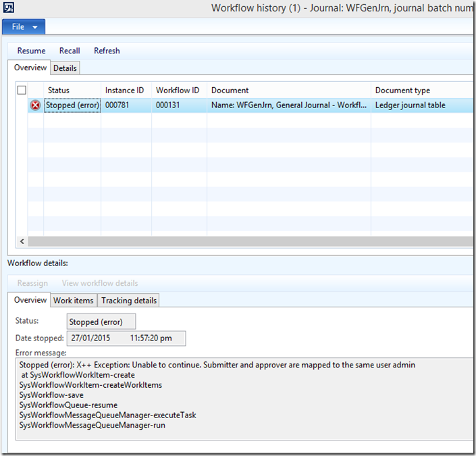The image size is (476, 456).
Task: Click the Stopped (error) status field
Action: click(x=101, y=322)
